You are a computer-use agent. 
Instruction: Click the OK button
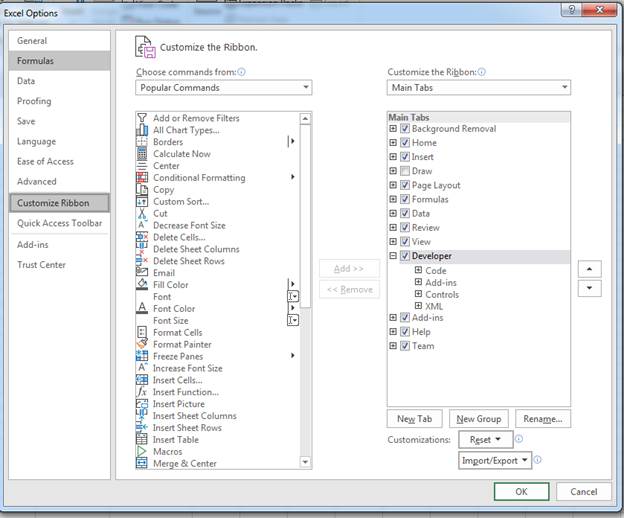click(x=521, y=492)
